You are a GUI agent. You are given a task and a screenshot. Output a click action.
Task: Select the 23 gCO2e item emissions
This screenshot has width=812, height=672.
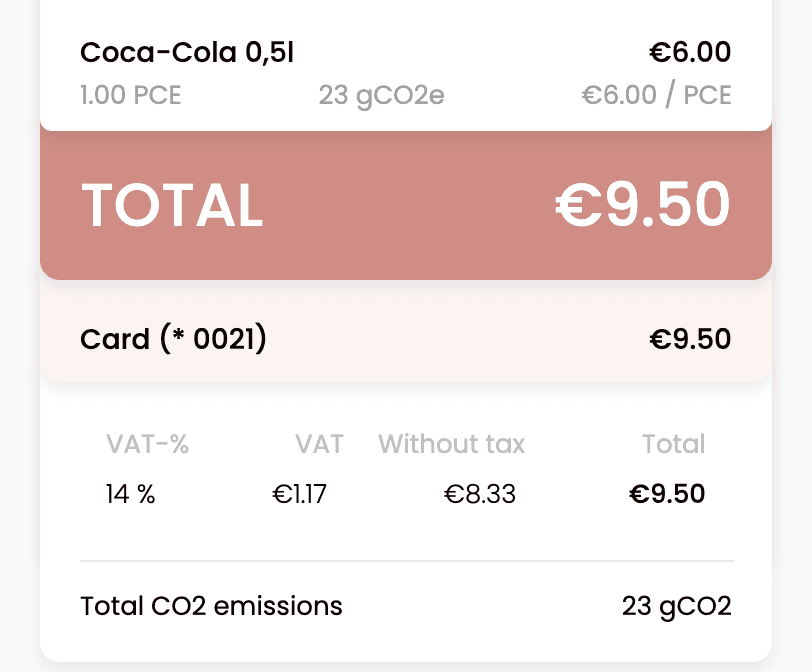pyautogui.click(x=381, y=96)
